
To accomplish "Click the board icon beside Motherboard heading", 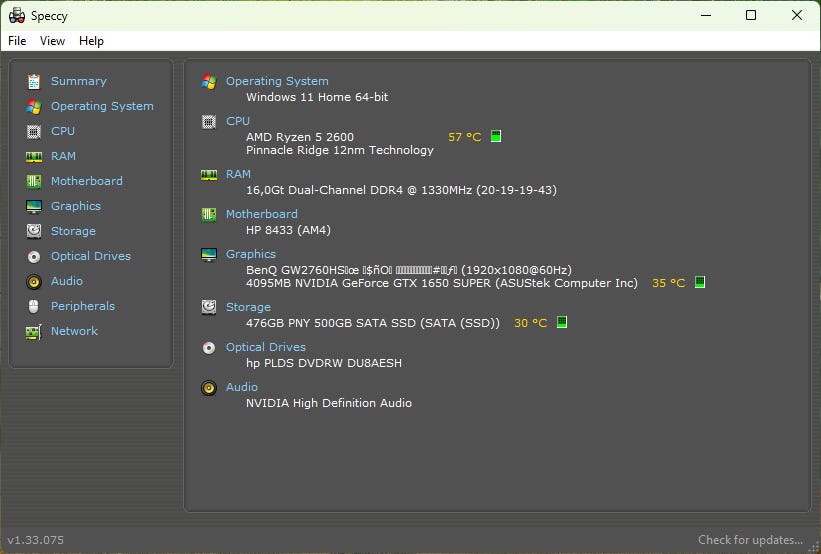I will pyautogui.click(x=209, y=214).
